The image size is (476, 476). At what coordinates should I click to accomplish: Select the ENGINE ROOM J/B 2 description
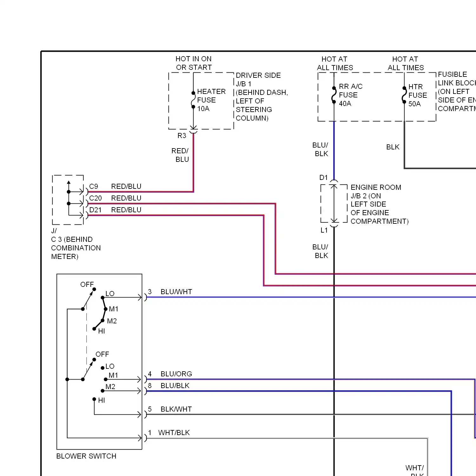tap(380, 204)
